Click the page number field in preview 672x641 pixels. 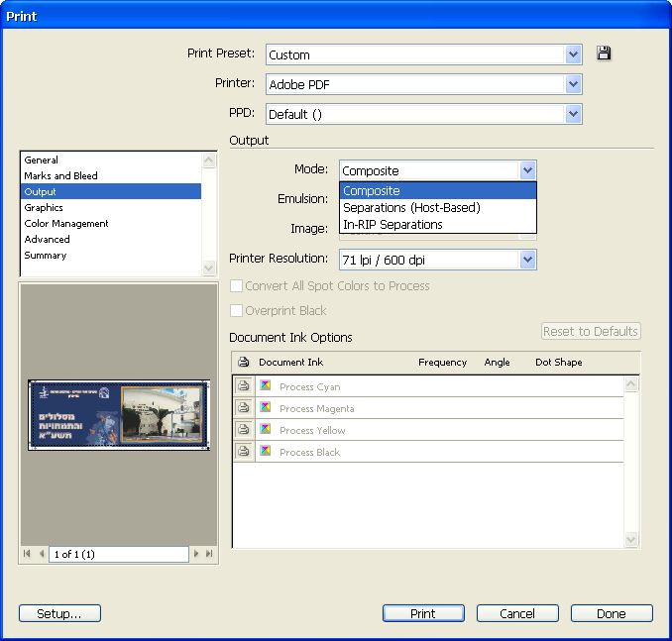point(119,554)
